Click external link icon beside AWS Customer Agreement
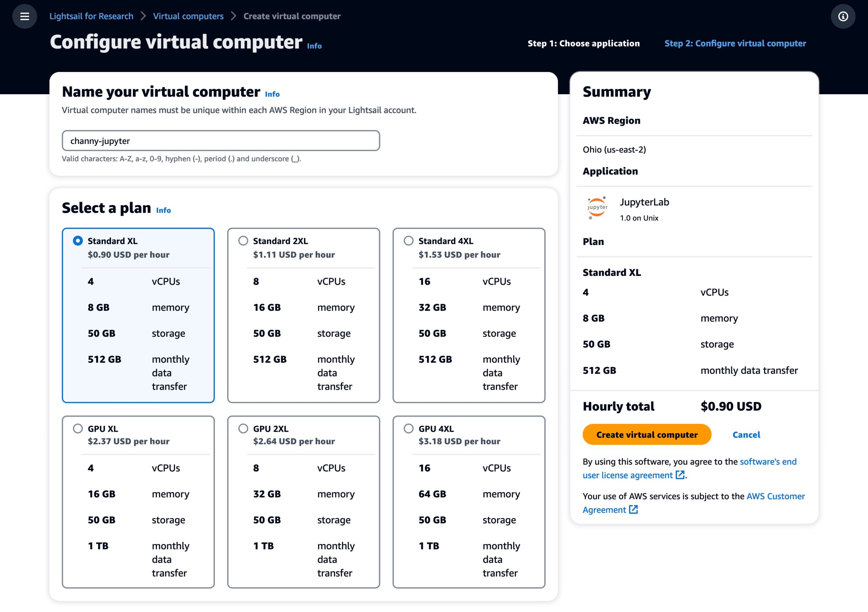This screenshot has width=868, height=612. click(x=633, y=509)
